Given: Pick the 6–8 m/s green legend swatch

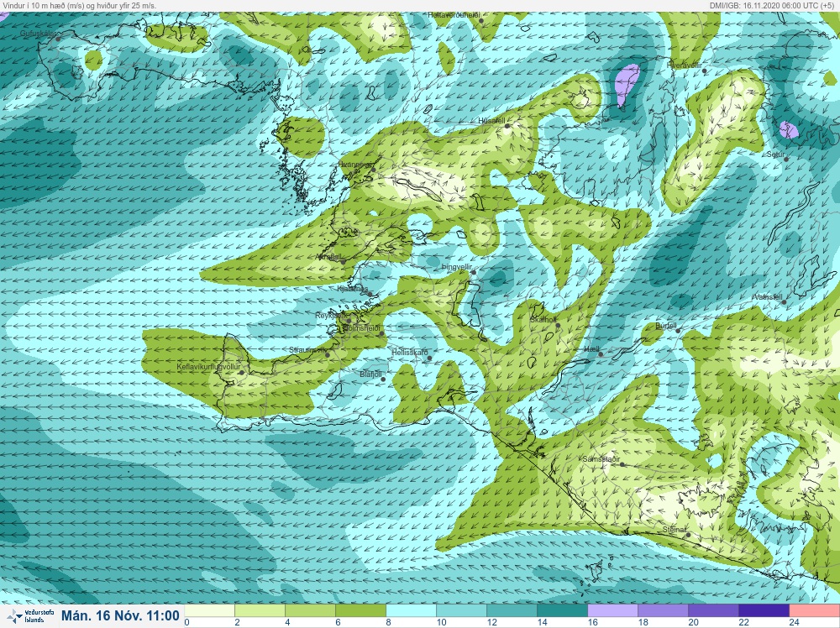Looking at the screenshot, I should pos(360,611).
